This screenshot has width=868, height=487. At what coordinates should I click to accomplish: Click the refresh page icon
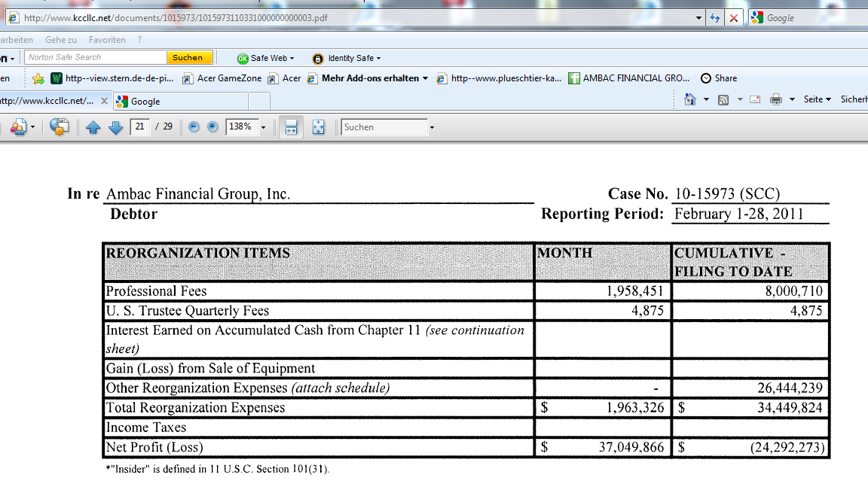[x=714, y=18]
